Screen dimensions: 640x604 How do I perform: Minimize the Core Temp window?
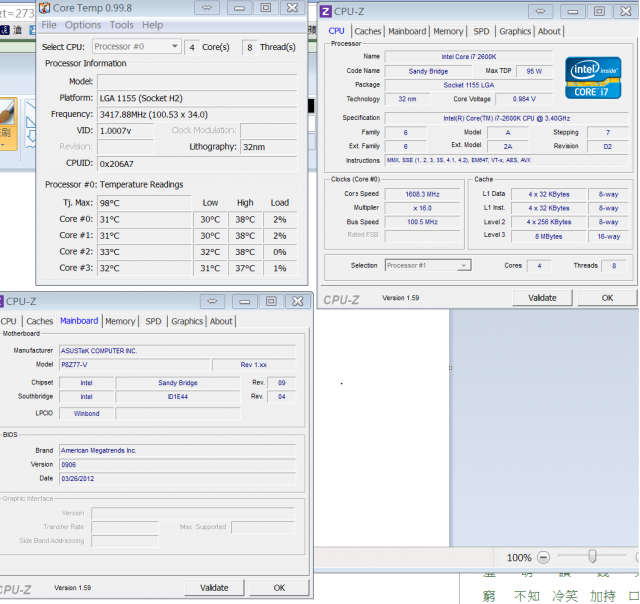(239, 8)
